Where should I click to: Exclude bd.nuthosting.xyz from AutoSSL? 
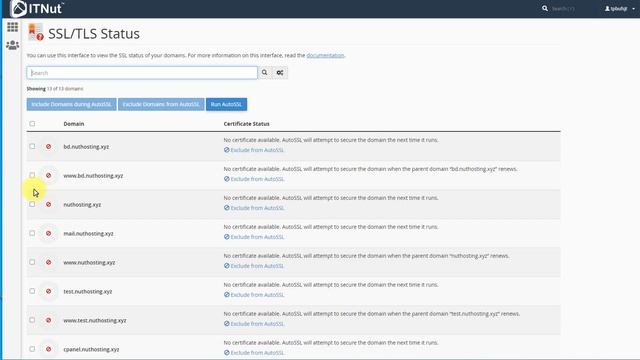[254, 150]
